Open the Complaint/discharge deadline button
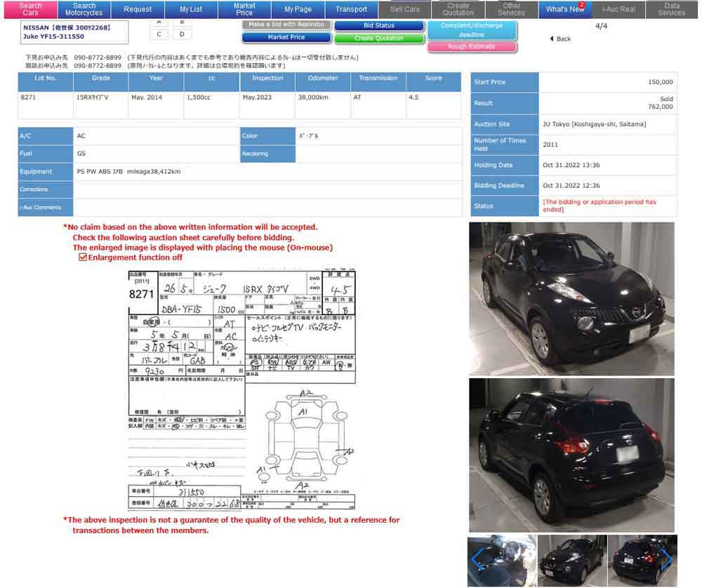Image resolution: width=702 pixels, height=588 pixels. pos(472,30)
